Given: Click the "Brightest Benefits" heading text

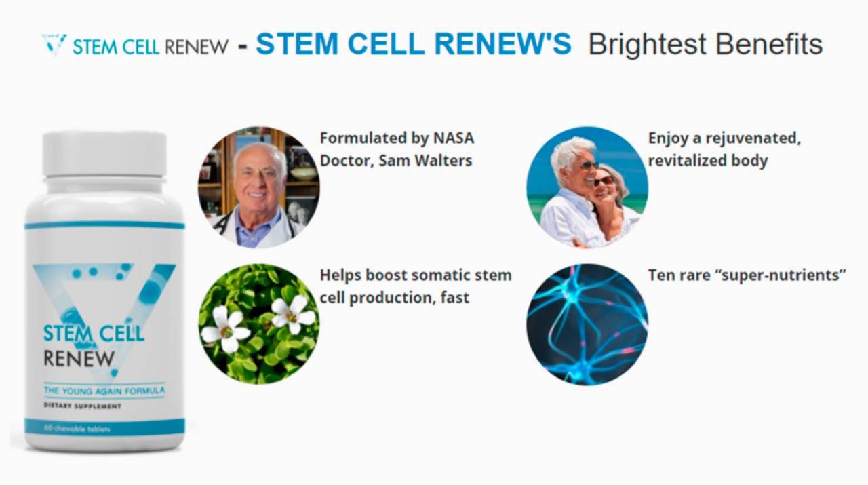Looking at the screenshot, I should coord(705,44).
